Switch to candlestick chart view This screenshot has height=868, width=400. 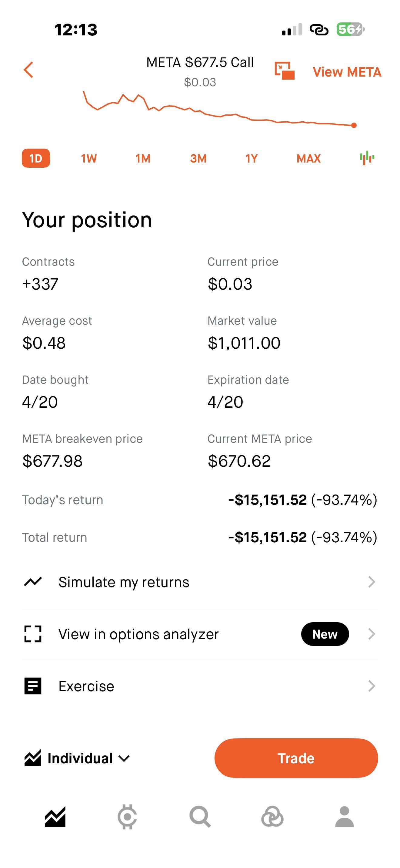coord(367,158)
